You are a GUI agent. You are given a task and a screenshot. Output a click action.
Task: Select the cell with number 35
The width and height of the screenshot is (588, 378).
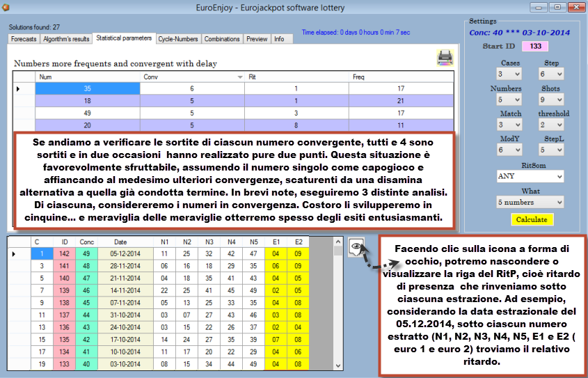(x=88, y=88)
